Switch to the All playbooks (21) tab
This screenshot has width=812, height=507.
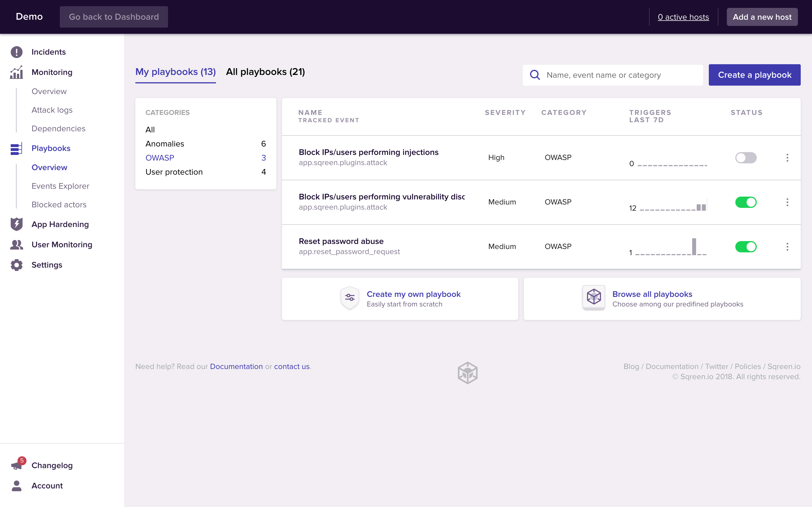tap(265, 72)
